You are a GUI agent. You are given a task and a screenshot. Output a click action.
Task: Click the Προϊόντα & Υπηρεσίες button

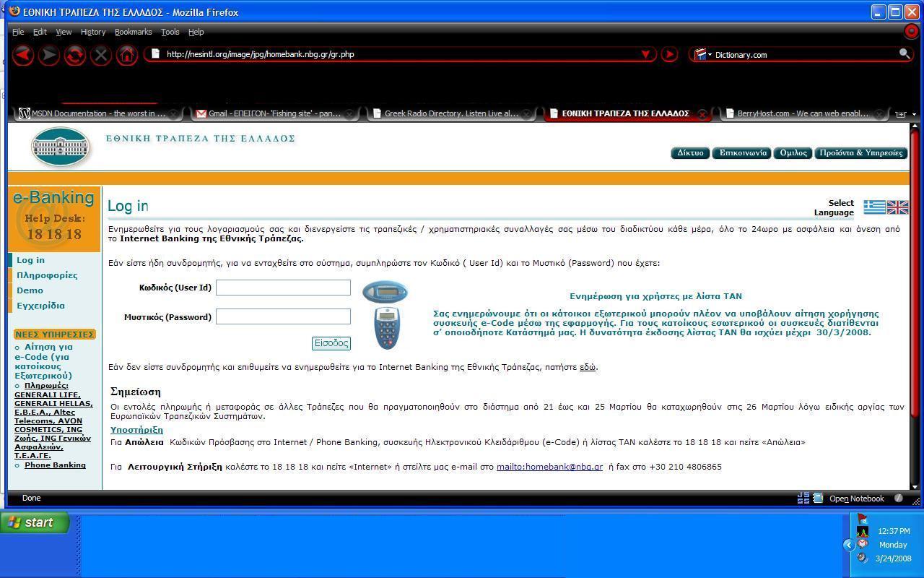861,152
